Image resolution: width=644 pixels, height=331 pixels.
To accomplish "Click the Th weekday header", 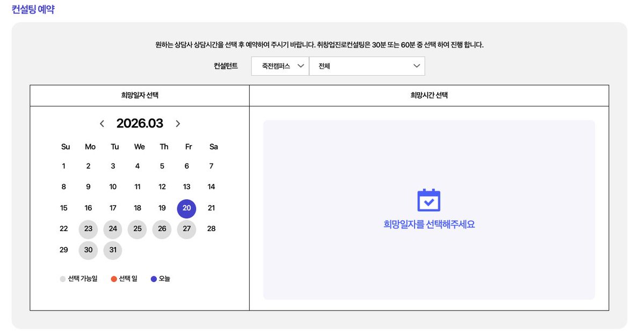I will point(164,147).
